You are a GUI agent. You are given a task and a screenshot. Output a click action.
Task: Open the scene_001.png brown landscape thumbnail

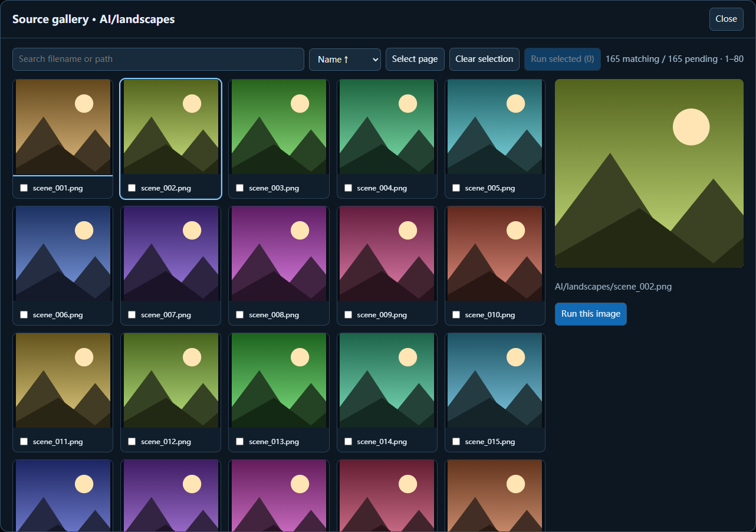pos(63,127)
